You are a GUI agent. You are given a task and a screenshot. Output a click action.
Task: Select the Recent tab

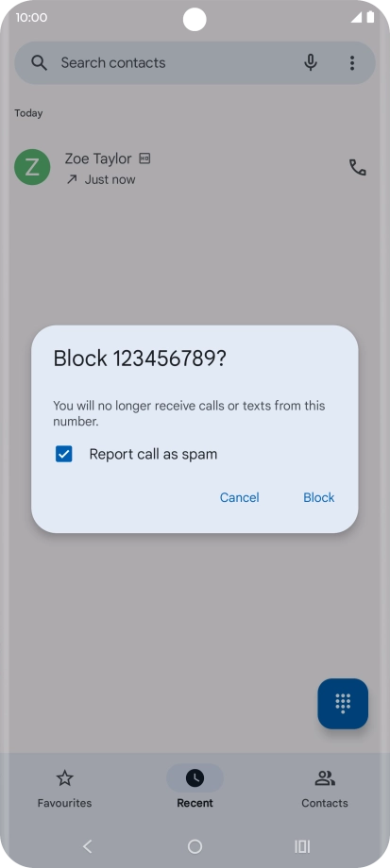tap(195, 789)
